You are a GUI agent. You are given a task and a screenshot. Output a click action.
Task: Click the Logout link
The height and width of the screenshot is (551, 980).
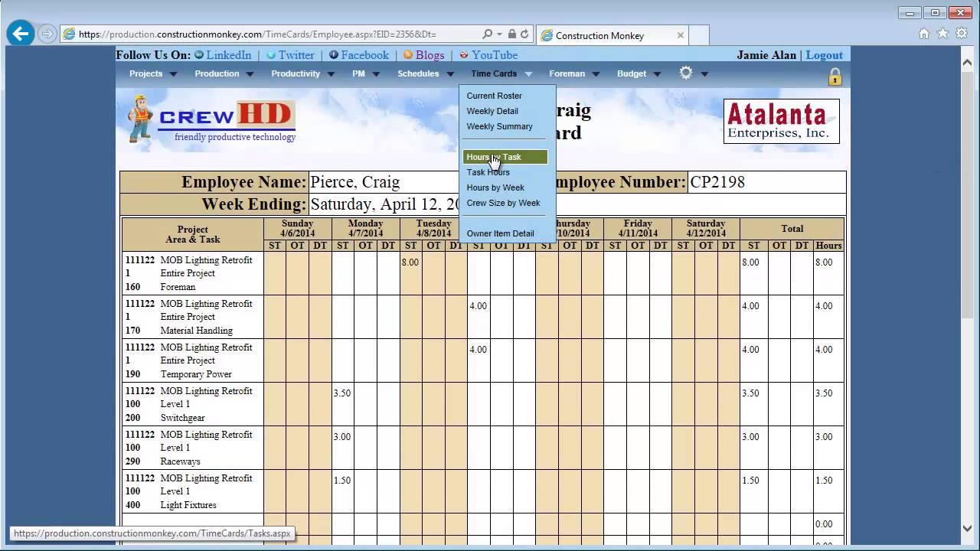(824, 55)
